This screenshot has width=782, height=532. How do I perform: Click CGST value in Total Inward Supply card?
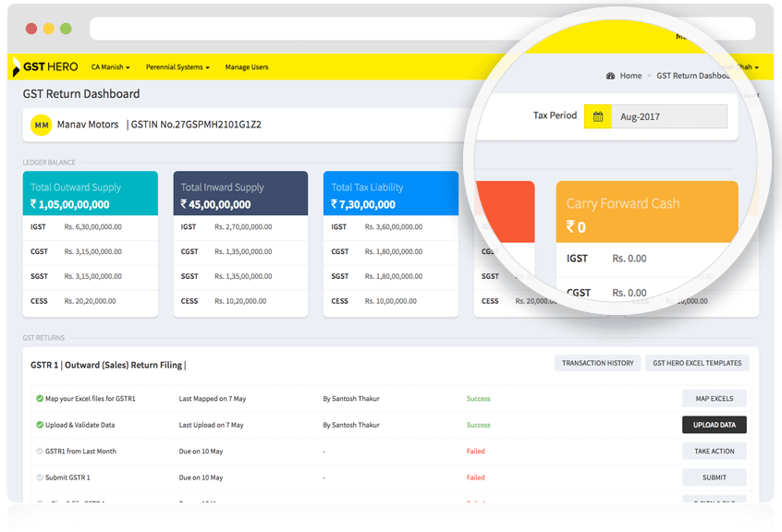pyautogui.click(x=243, y=251)
